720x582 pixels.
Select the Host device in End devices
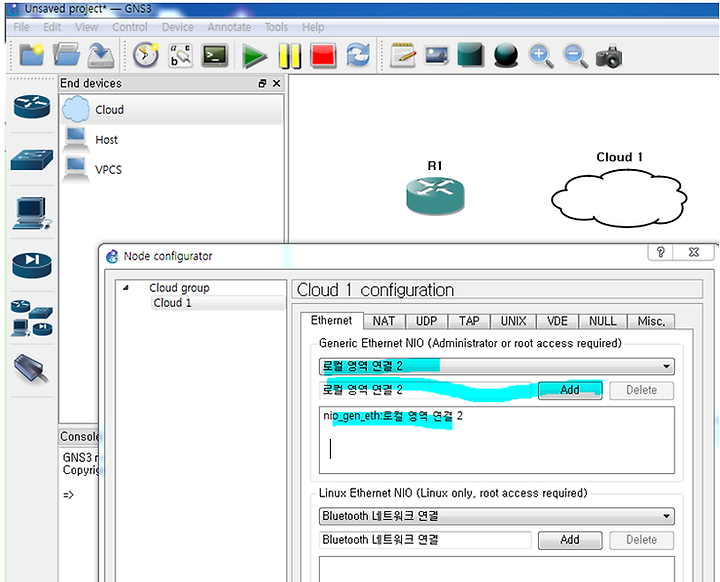click(x=171, y=139)
